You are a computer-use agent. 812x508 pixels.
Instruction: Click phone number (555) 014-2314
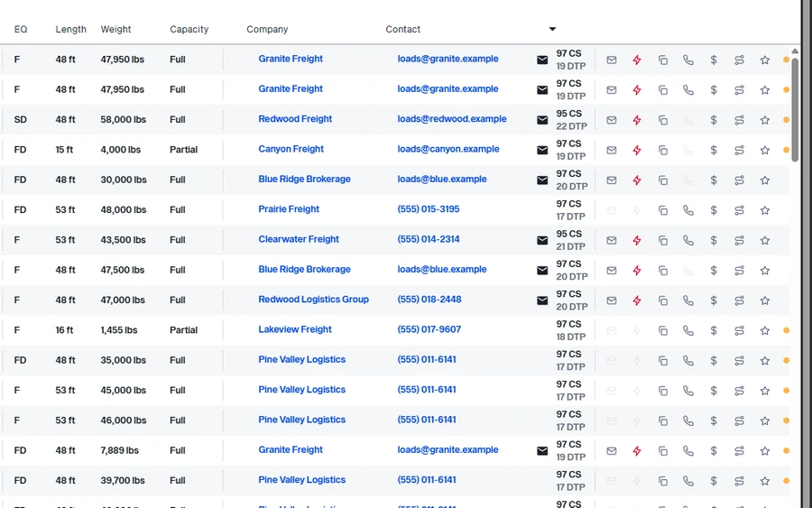pos(429,239)
